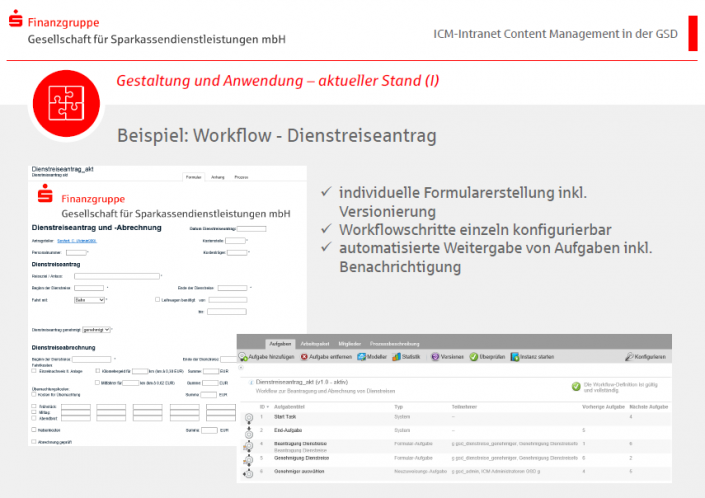Toggle the Nebenkosten checkbox
This screenshot has height=498, width=705.
(x=34, y=430)
